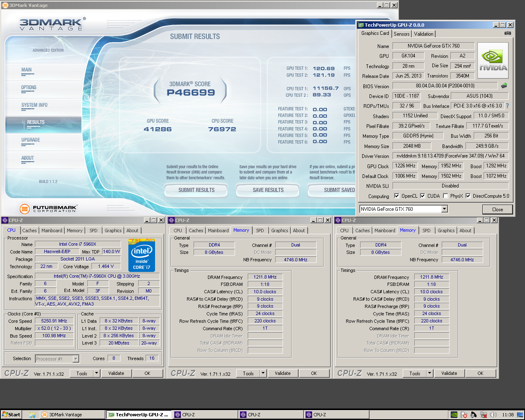
Task: Switch to the Validation tab in GPU-Z
Action: pyautogui.click(x=424, y=34)
